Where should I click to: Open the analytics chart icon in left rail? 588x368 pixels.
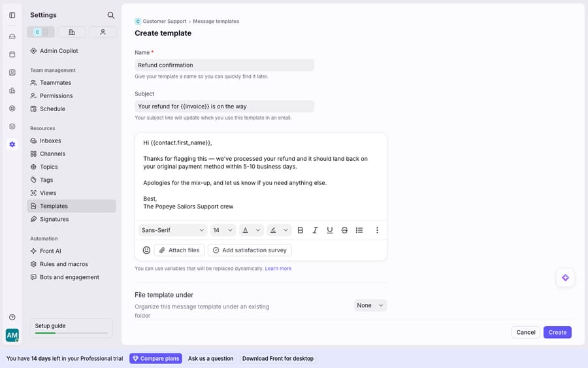[x=12, y=90]
